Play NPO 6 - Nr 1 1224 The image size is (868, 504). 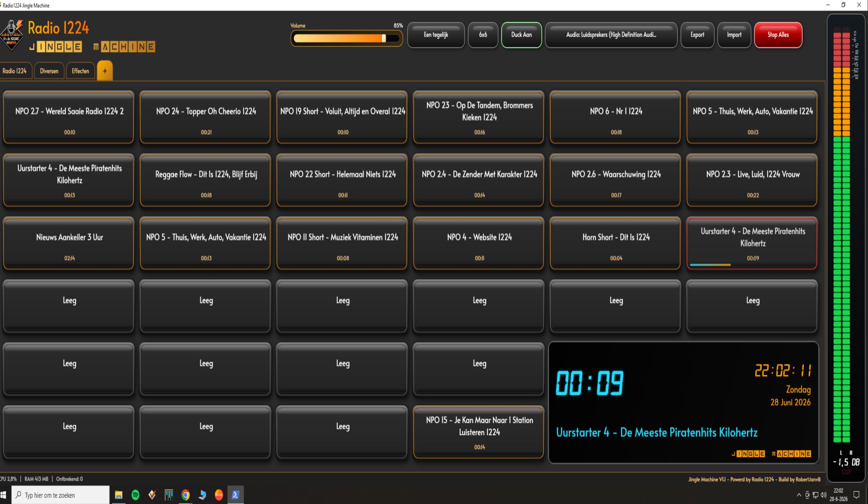615,117
